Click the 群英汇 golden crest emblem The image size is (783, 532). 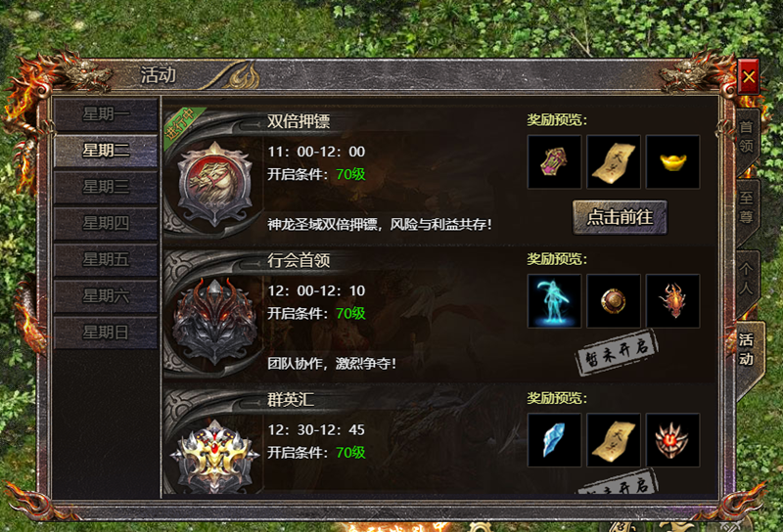[214, 457]
